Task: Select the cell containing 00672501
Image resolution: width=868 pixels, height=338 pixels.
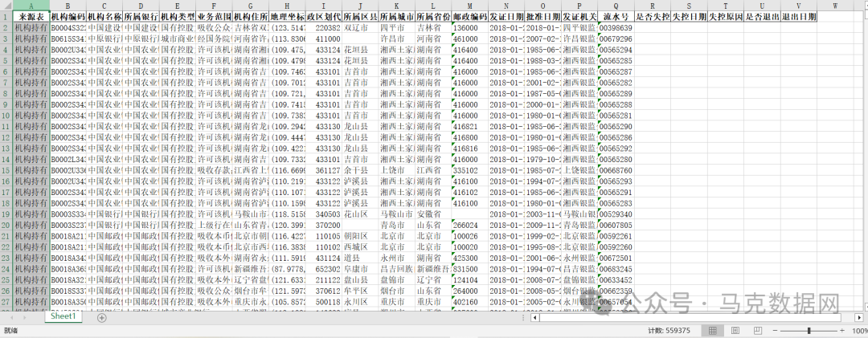Action: [616, 259]
